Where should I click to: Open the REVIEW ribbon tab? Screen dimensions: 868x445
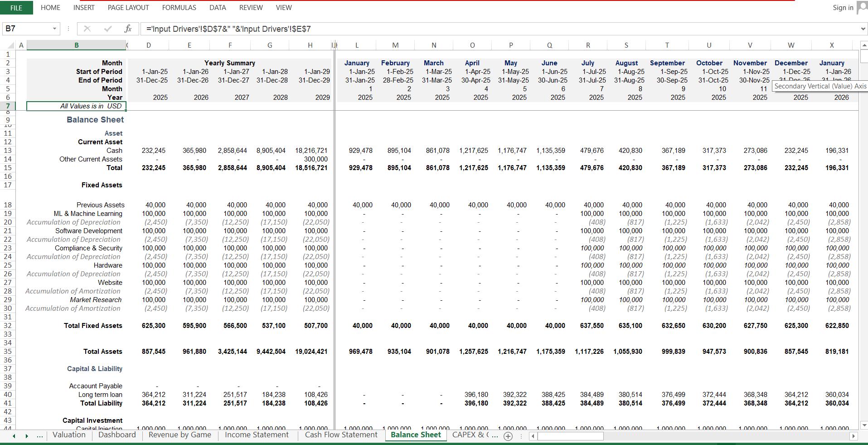[x=251, y=8]
